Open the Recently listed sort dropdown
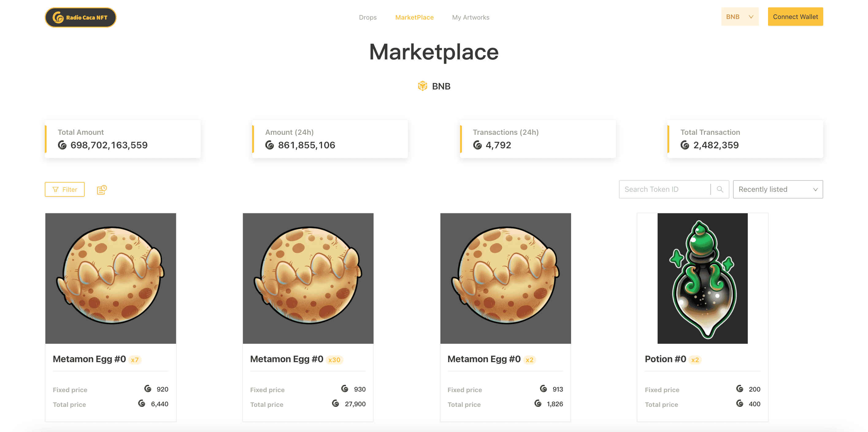Viewport: 868px width, 432px height. (778, 189)
